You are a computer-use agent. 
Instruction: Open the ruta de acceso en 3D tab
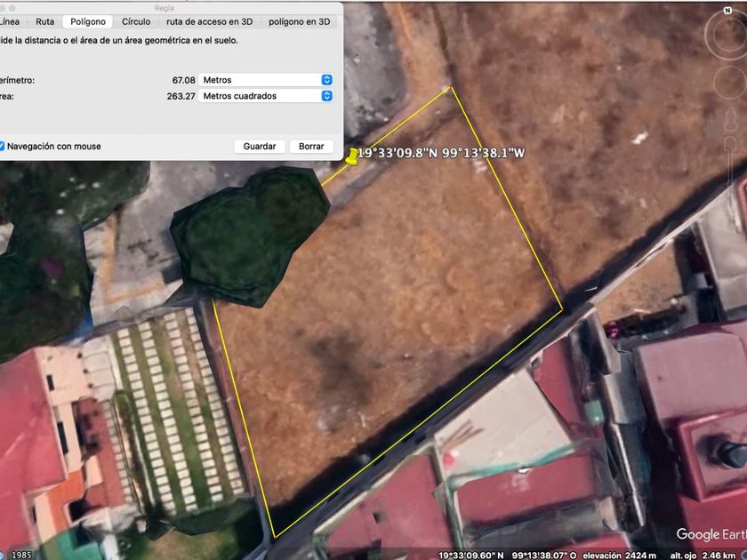(210, 22)
